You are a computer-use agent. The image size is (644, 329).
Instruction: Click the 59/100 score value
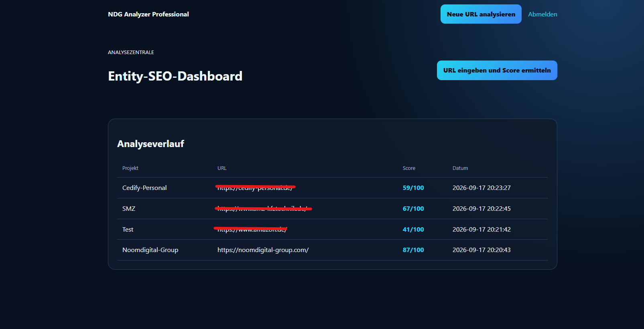pos(413,188)
